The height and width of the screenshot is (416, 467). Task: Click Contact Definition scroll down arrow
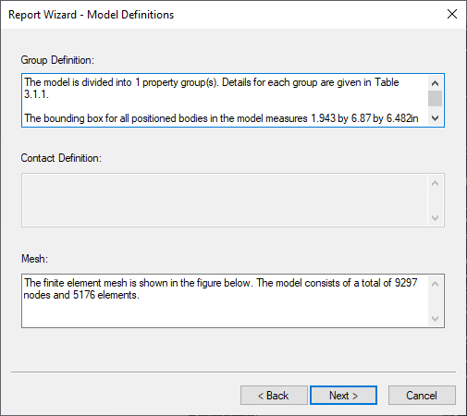pos(435,218)
